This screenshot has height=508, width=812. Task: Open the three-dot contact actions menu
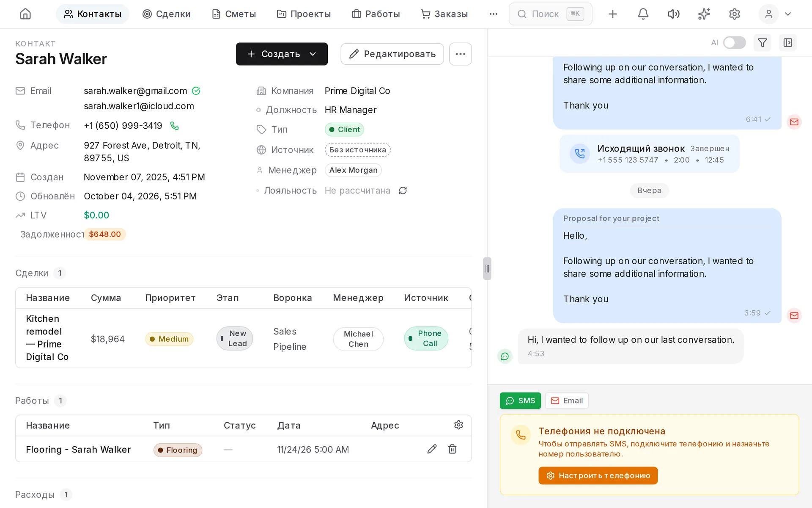[x=460, y=54]
